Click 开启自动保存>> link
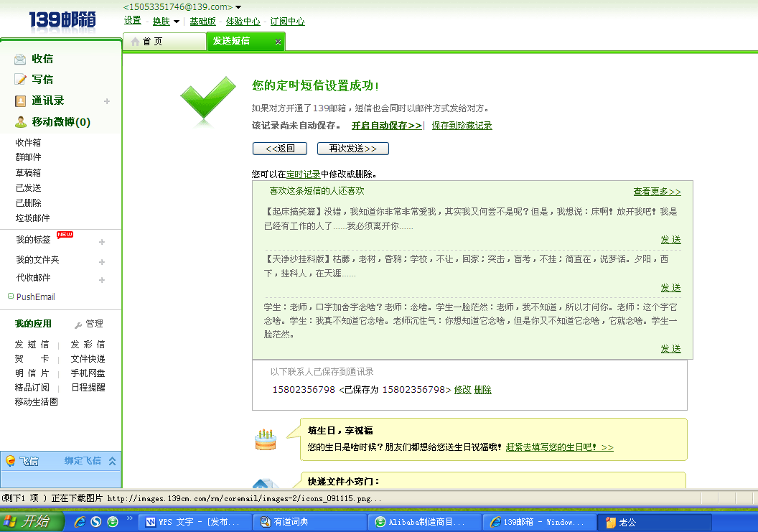 tap(387, 126)
